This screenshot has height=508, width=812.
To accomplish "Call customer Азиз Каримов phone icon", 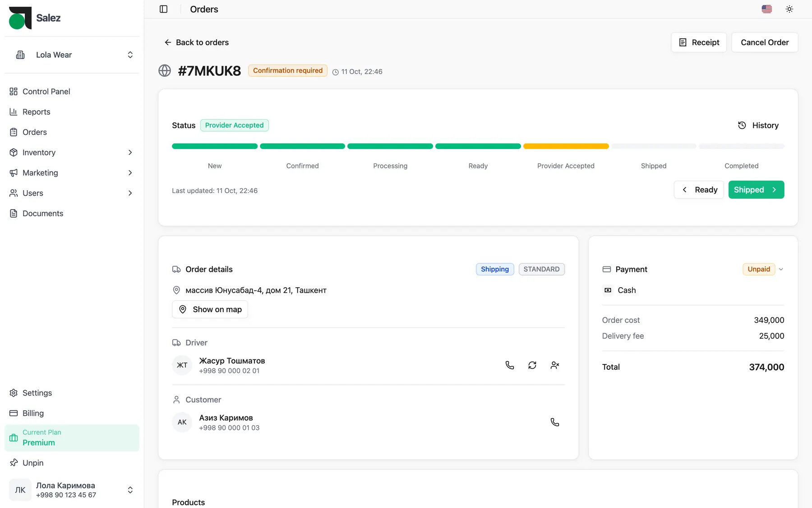I will click(x=555, y=422).
